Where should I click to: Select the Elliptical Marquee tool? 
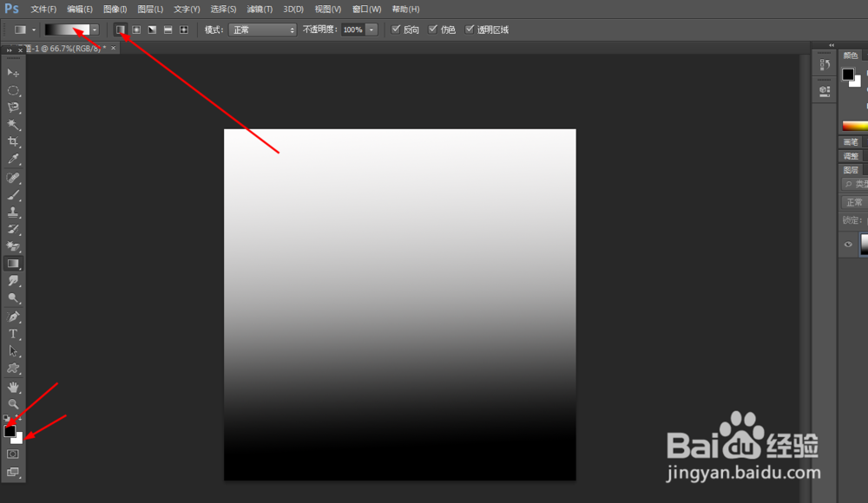coord(13,90)
